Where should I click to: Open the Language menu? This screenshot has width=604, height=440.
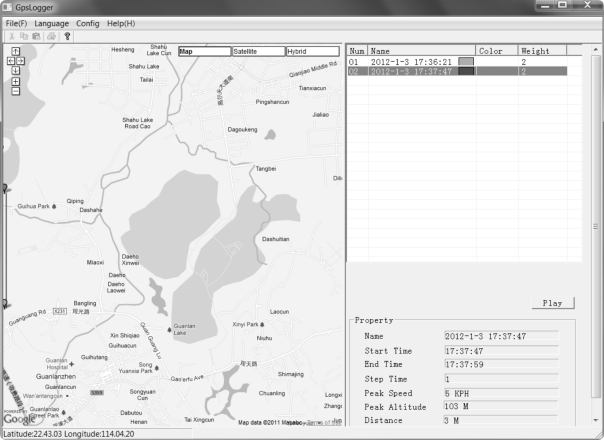pyautogui.click(x=52, y=24)
